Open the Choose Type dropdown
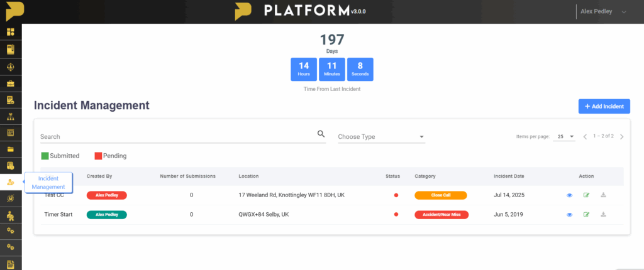644x270 pixels. pyautogui.click(x=381, y=137)
